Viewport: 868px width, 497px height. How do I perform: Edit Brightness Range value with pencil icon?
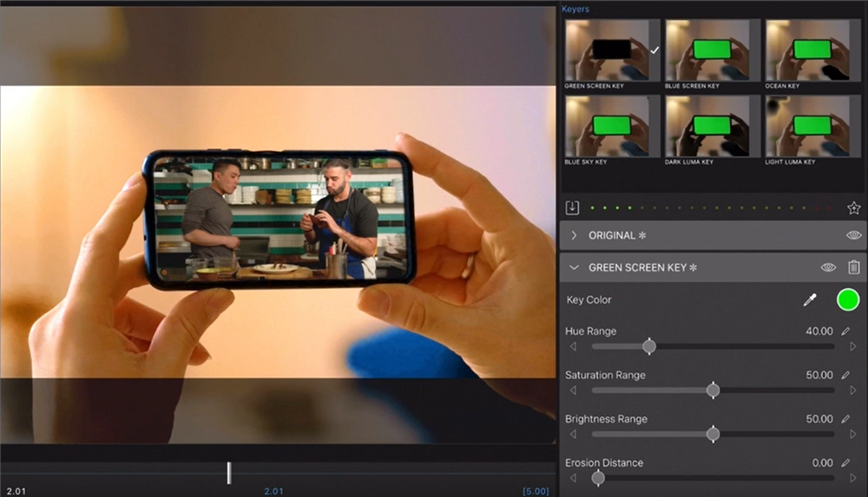tap(845, 419)
